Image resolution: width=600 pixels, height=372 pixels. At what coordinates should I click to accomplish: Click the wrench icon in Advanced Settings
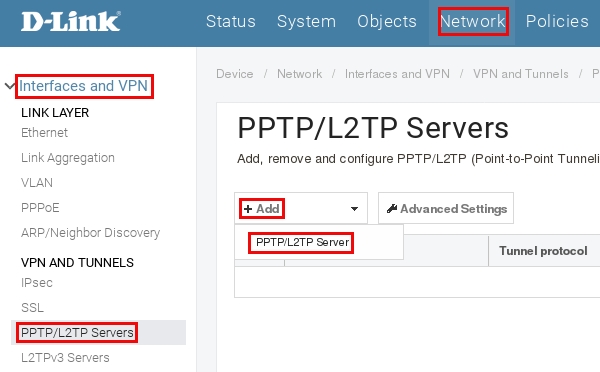pos(392,209)
